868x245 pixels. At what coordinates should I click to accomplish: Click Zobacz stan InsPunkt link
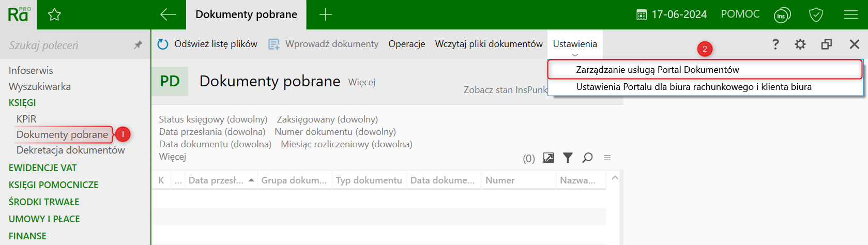coord(505,90)
